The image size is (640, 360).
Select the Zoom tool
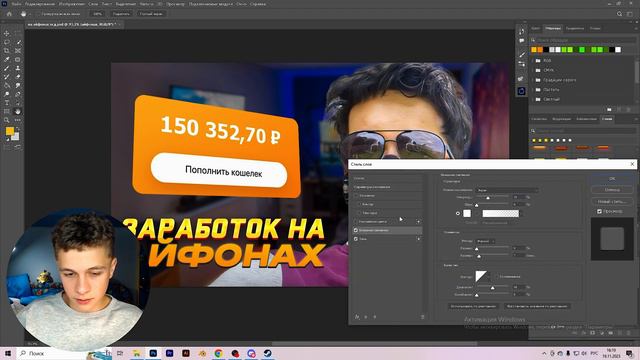point(7,120)
